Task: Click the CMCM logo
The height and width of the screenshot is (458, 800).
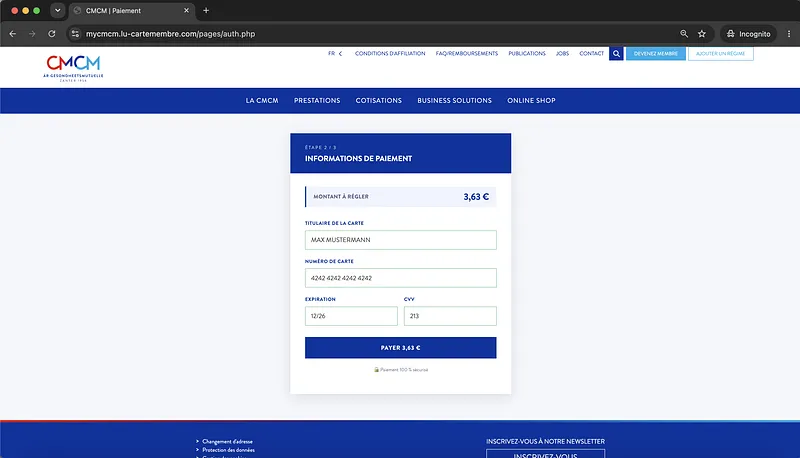Action: pos(73,68)
